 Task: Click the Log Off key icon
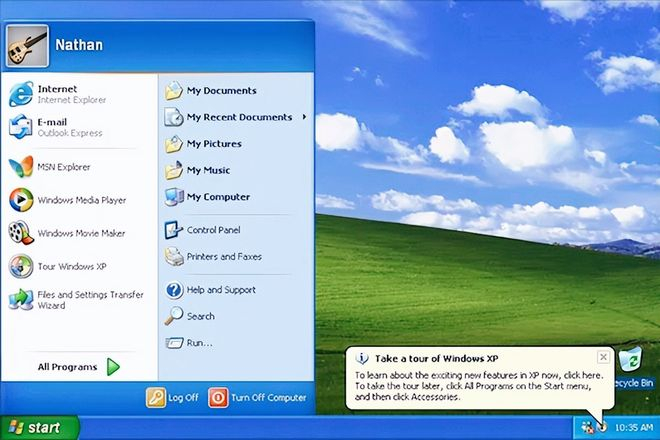(x=156, y=397)
